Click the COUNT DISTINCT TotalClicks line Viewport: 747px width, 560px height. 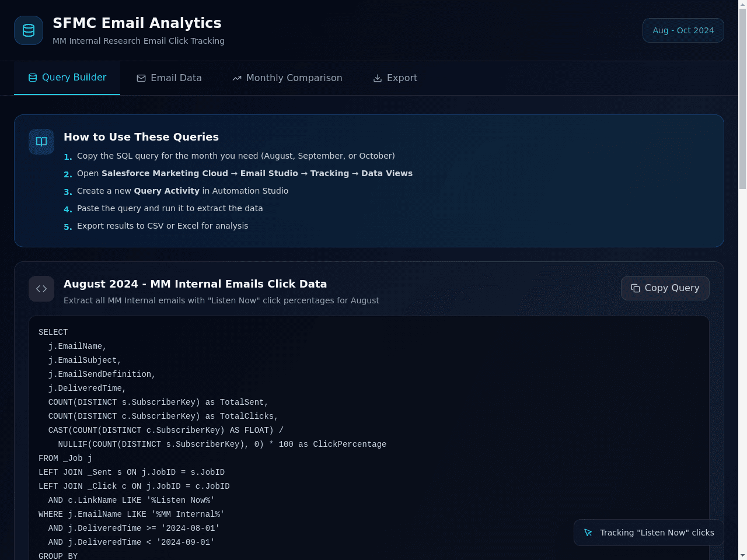click(163, 416)
